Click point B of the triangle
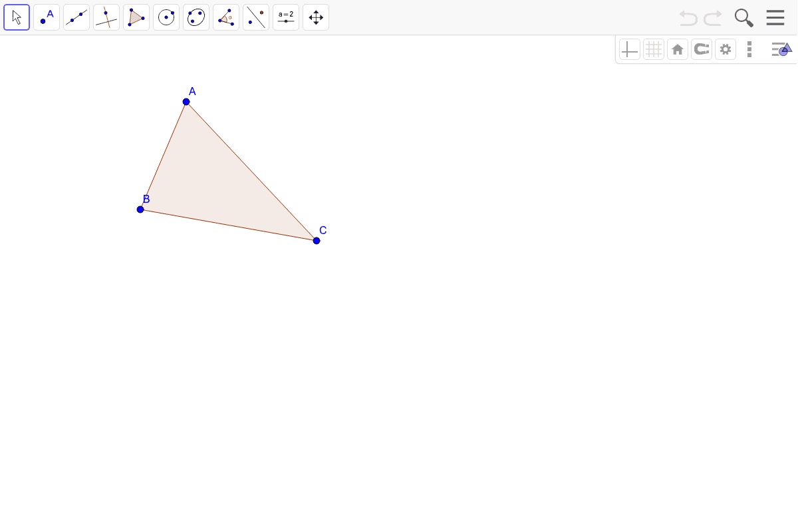This screenshot has height=532, width=798. pos(140,209)
